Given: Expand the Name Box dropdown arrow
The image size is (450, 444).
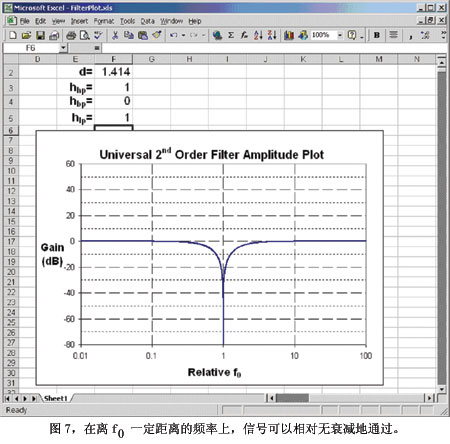Looking at the screenshot, I should point(63,48).
